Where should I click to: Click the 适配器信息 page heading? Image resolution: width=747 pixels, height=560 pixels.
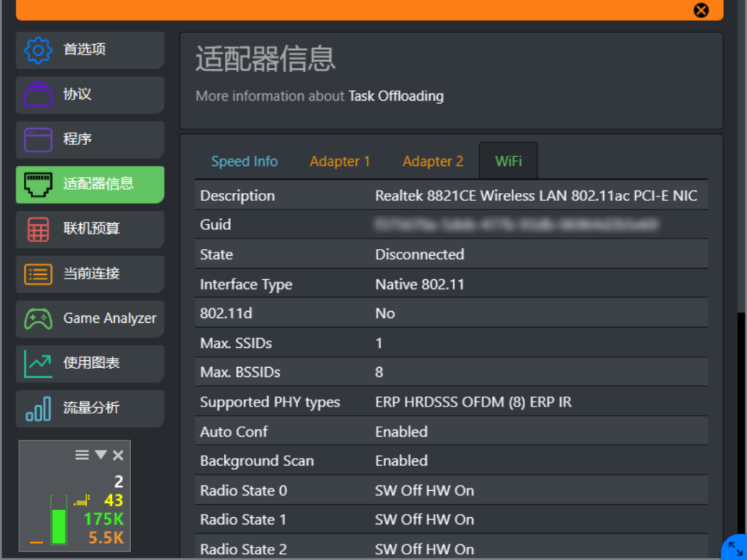pos(266,59)
